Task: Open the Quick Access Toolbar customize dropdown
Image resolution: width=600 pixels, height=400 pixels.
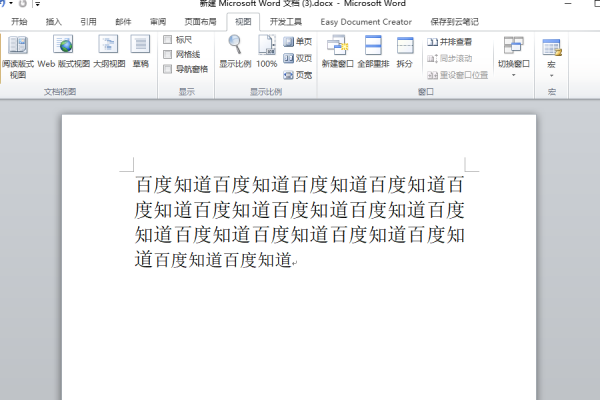Action: click(38, 4)
